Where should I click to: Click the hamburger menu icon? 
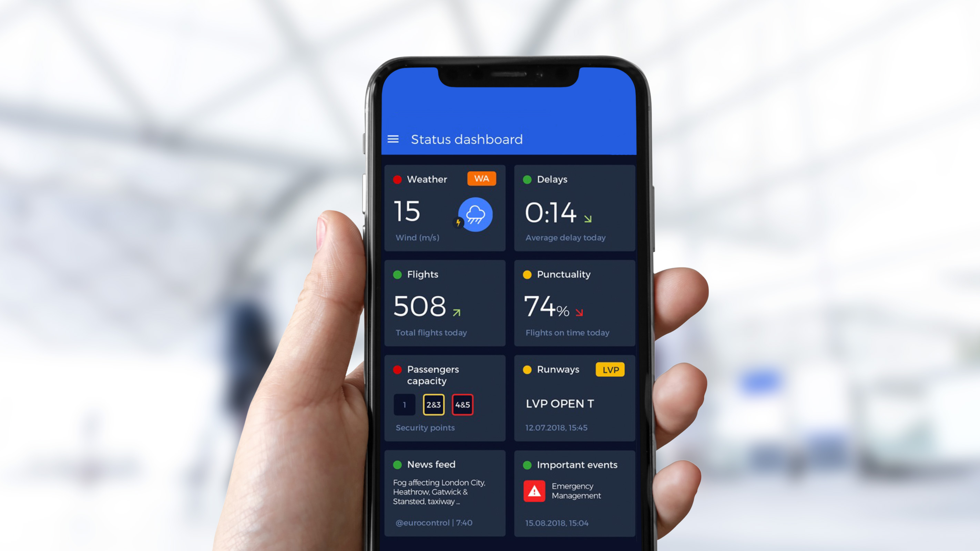coord(394,139)
